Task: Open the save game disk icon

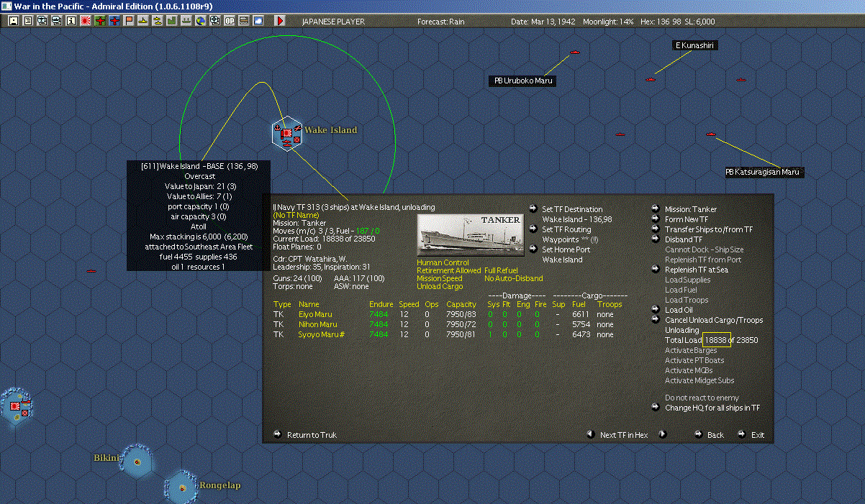Action: tap(13, 22)
